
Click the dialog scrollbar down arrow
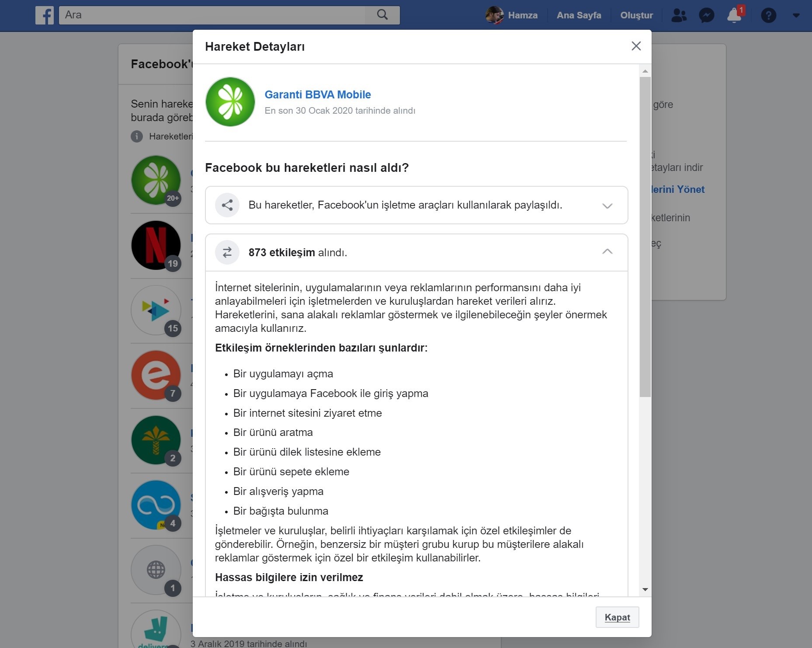[x=645, y=590]
